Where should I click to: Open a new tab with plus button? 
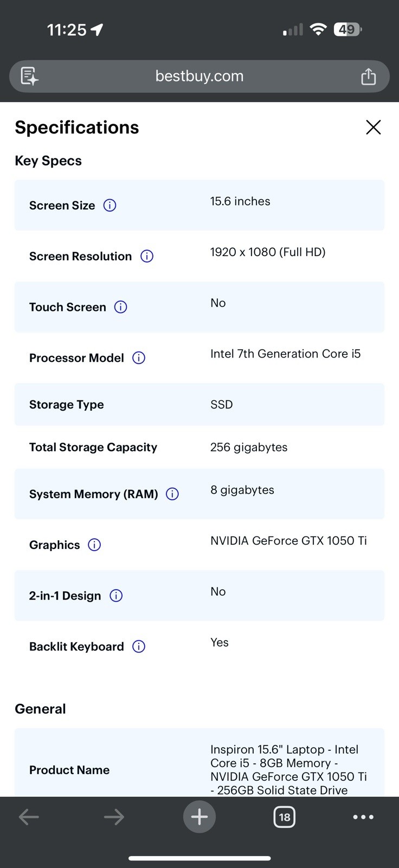click(x=200, y=817)
